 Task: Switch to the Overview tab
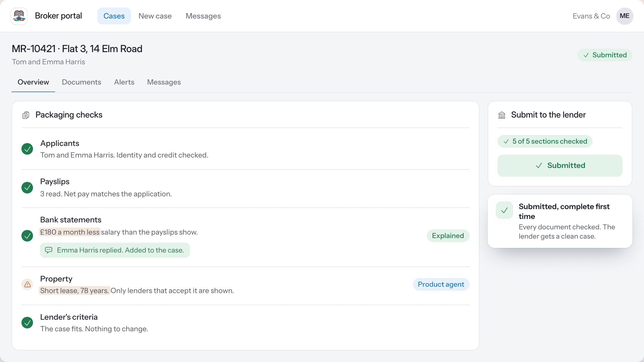coord(33,82)
